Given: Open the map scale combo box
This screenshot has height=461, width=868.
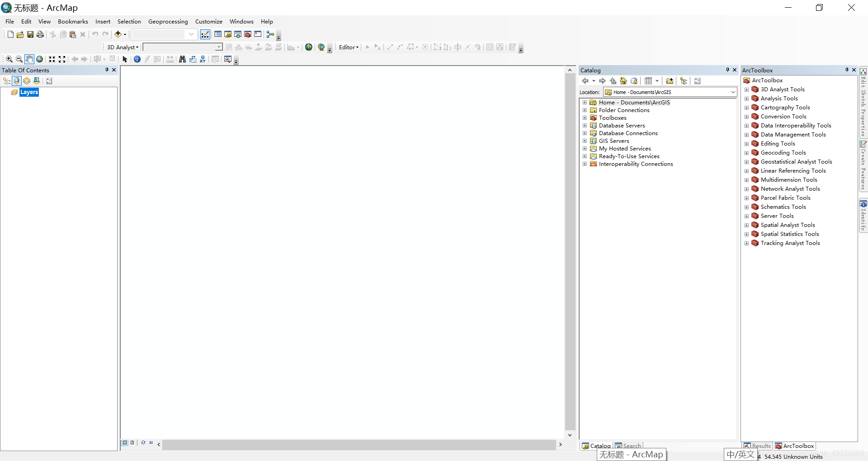Looking at the screenshot, I should coord(164,34).
